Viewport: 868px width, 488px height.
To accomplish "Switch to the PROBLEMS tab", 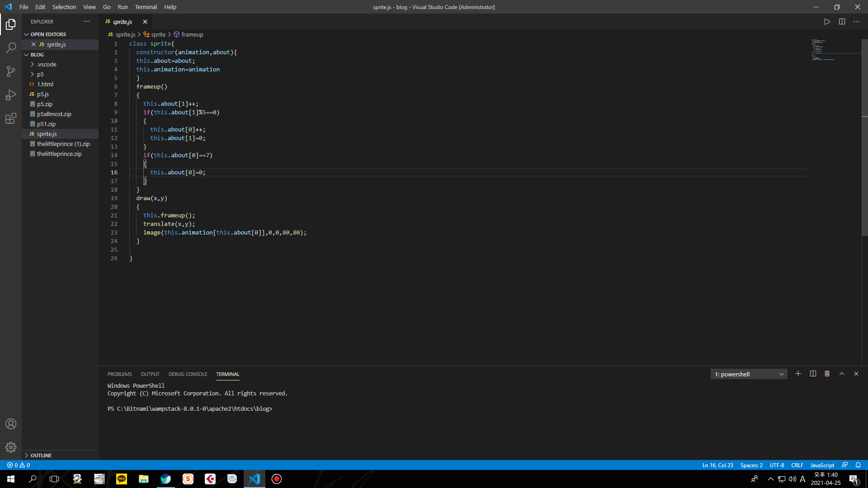I will point(119,374).
